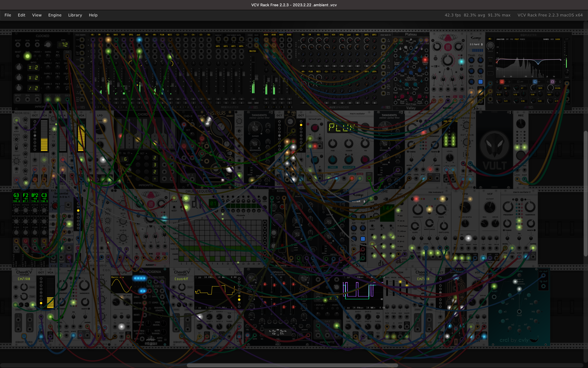Screen dimensions: 588x368
Task: Select the 'pad' track label on MixMaster
Action: (x=139, y=35)
